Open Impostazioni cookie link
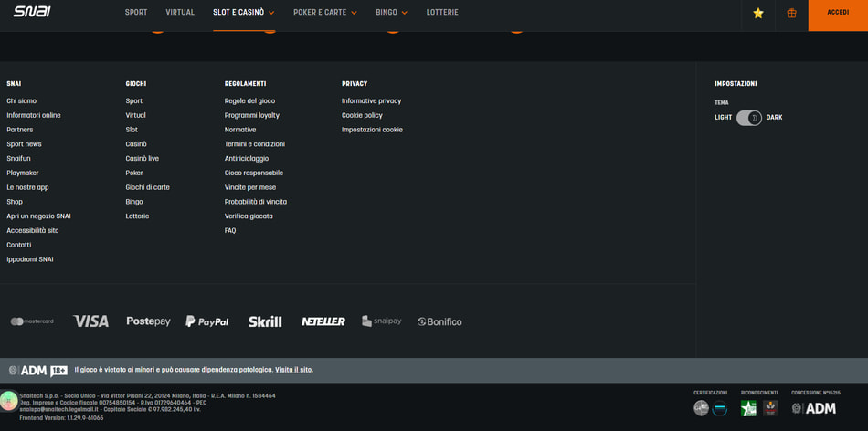868x431 pixels. pos(372,130)
